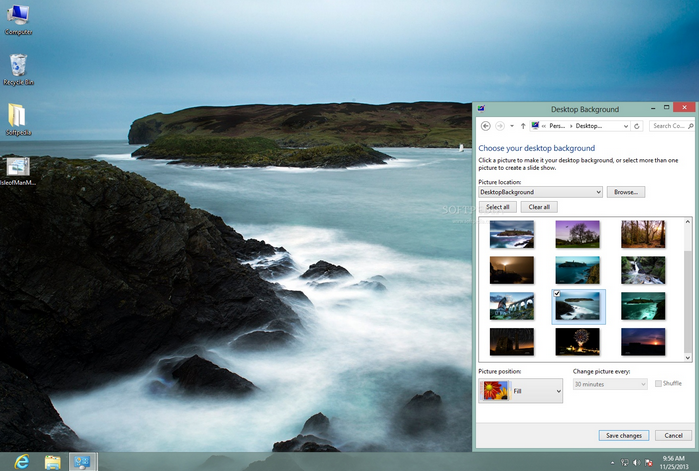Open File Explorer from the taskbar

[x=52, y=462]
